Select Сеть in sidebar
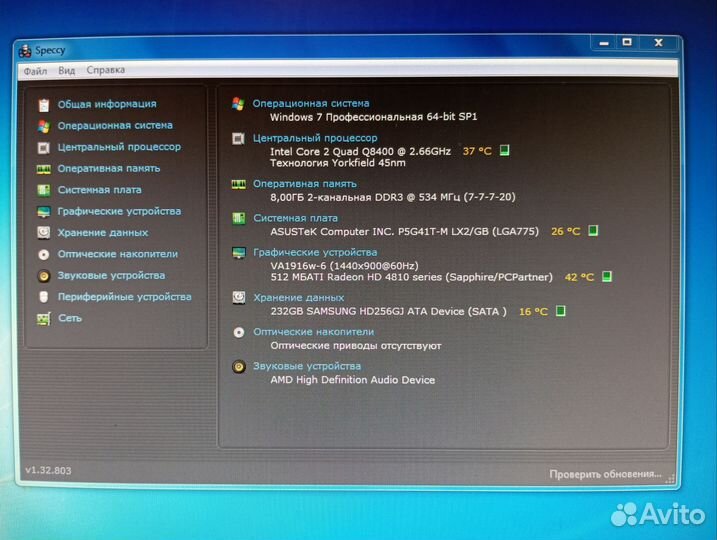This screenshot has width=717, height=540. click(x=70, y=318)
